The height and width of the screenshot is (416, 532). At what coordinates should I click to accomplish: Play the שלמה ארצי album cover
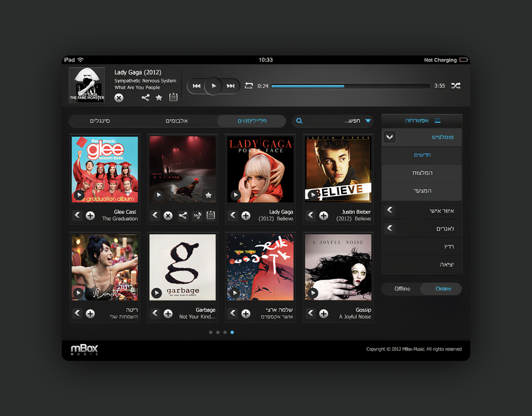coord(235,293)
